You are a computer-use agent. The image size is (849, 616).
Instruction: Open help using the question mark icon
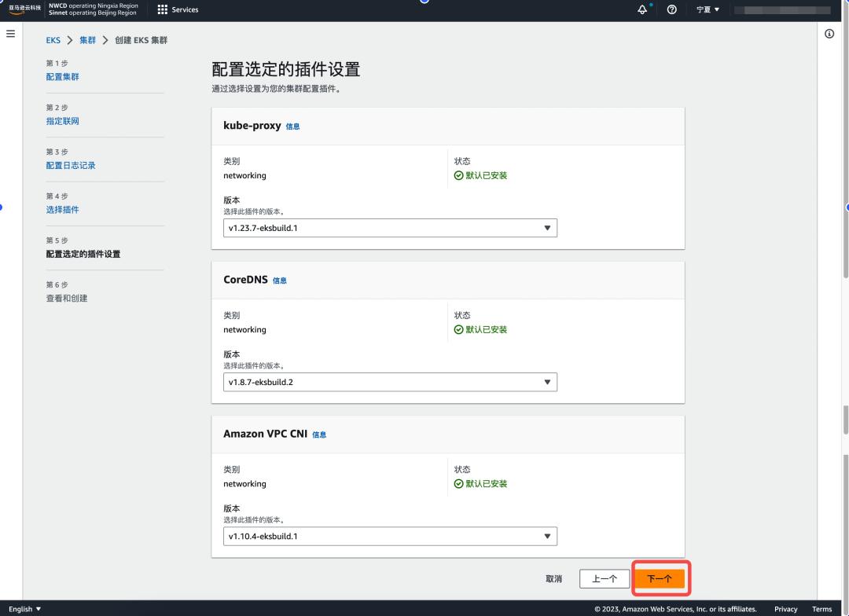pos(670,9)
